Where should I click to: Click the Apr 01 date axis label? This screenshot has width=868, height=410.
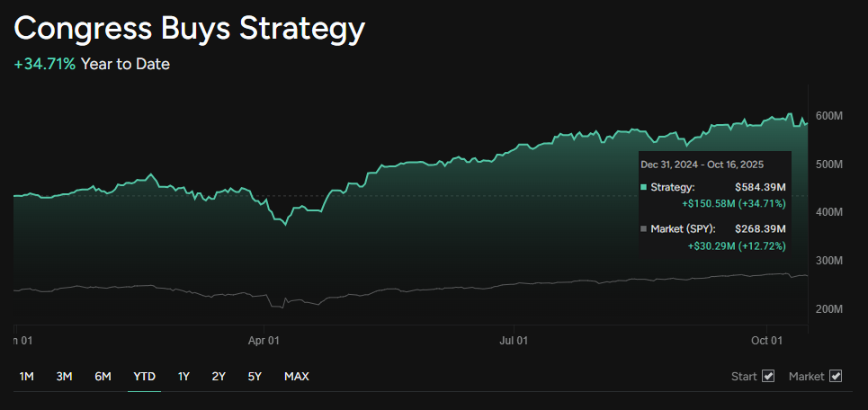264,340
